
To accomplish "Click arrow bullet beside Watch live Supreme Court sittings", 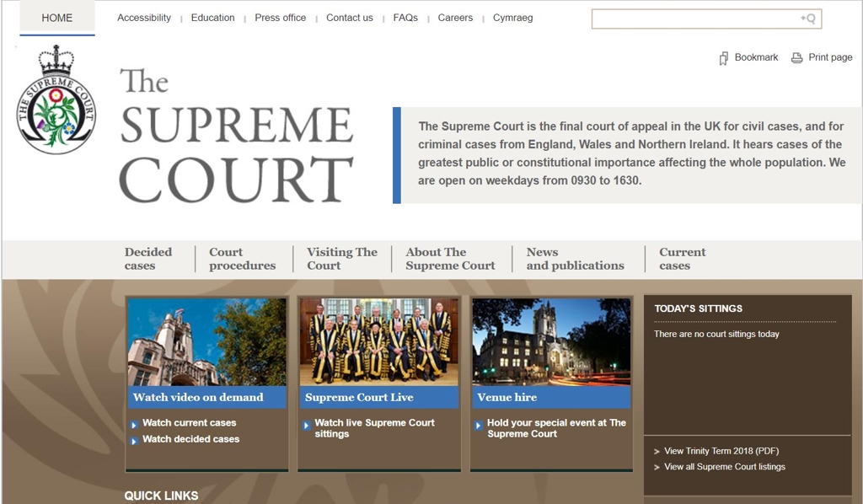I will [307, 425].
